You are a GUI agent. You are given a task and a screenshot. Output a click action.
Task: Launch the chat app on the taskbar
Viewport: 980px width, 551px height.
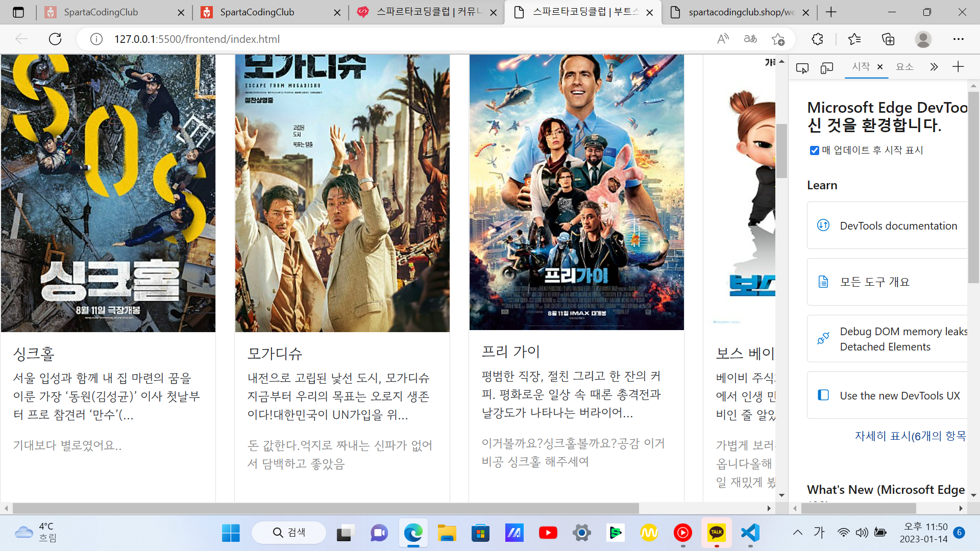pos(379,533)
